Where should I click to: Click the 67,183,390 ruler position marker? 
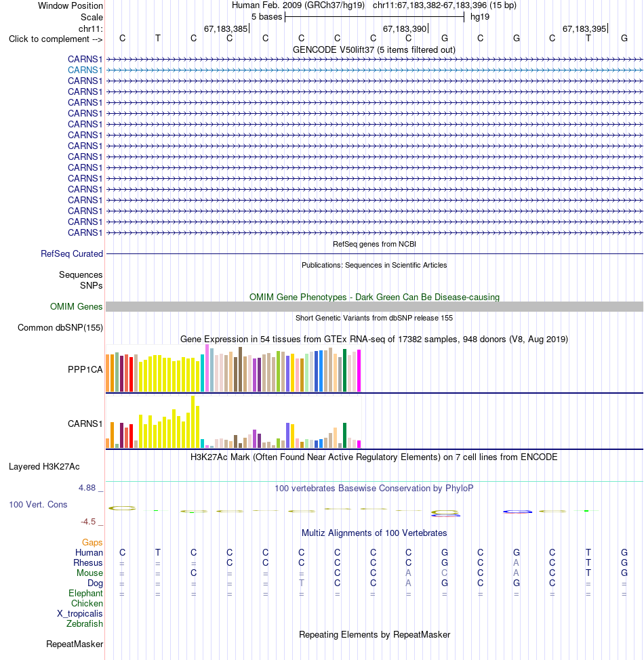click(x=405, y=28)
